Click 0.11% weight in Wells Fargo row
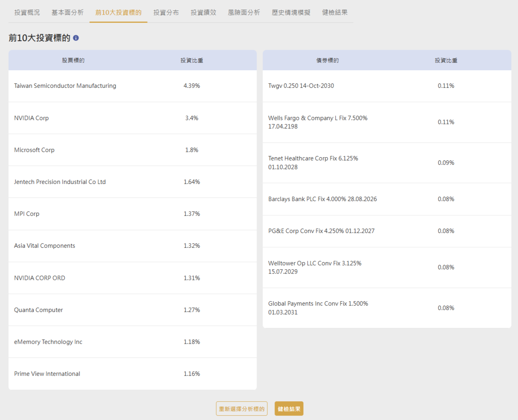 [446, 122]
